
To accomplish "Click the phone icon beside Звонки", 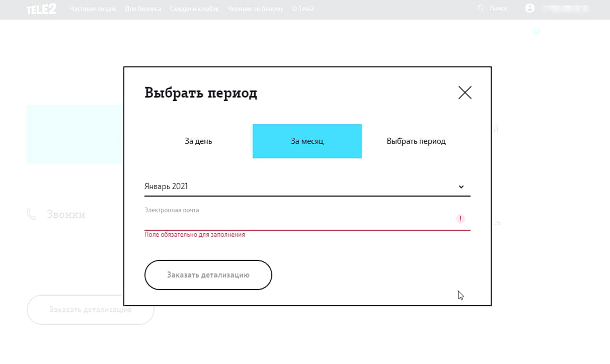I will [31, 215].
